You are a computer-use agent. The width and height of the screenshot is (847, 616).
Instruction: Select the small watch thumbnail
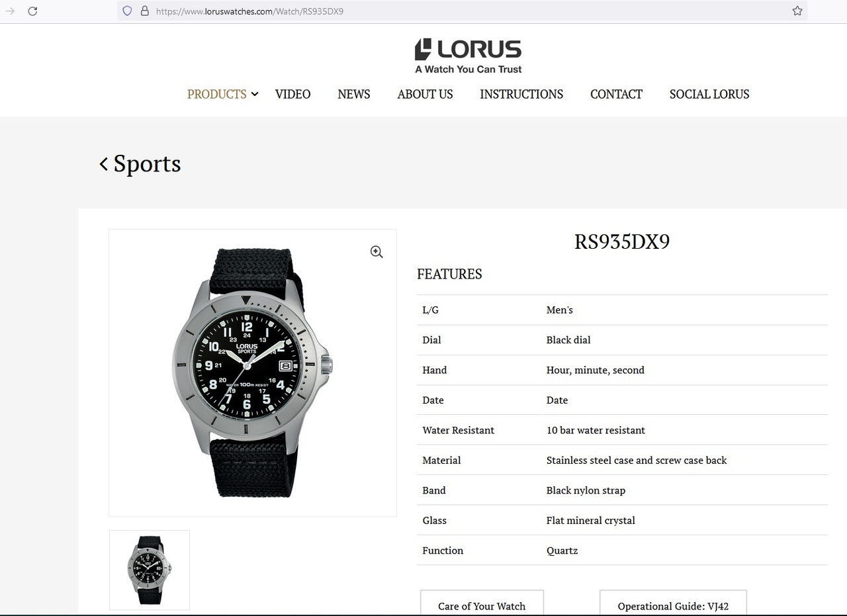(150, 570)
